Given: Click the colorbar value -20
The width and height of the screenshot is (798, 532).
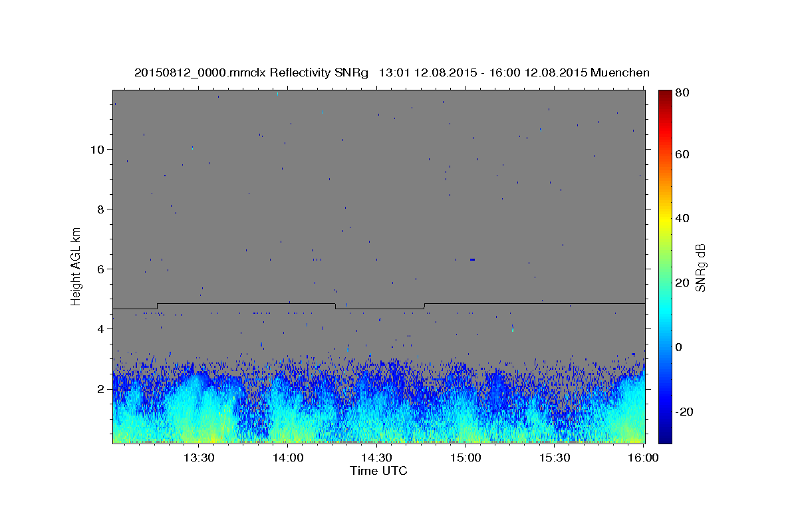Looking at the screenshot, I should tap(684, 412).
